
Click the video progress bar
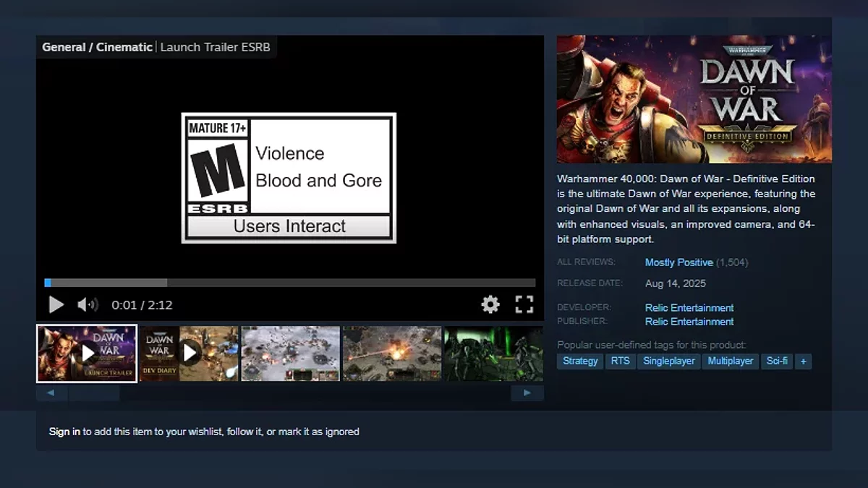(289, 283)
